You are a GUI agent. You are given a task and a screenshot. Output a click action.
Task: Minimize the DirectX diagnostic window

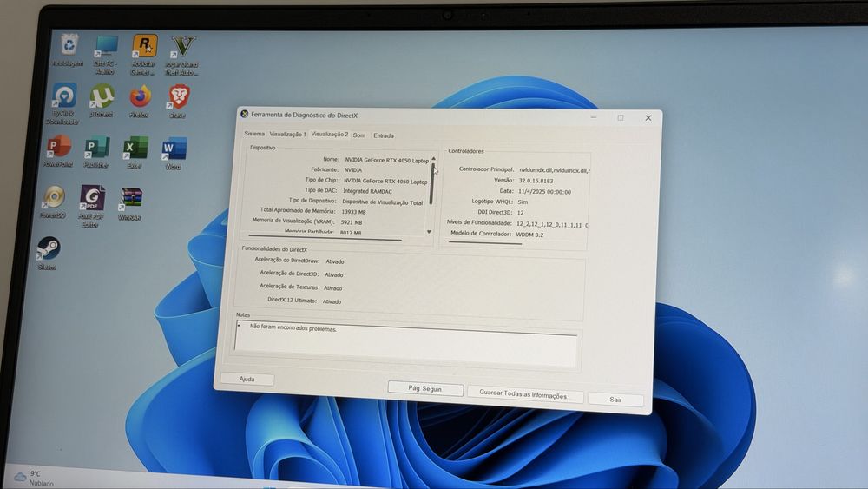(594, 117)
